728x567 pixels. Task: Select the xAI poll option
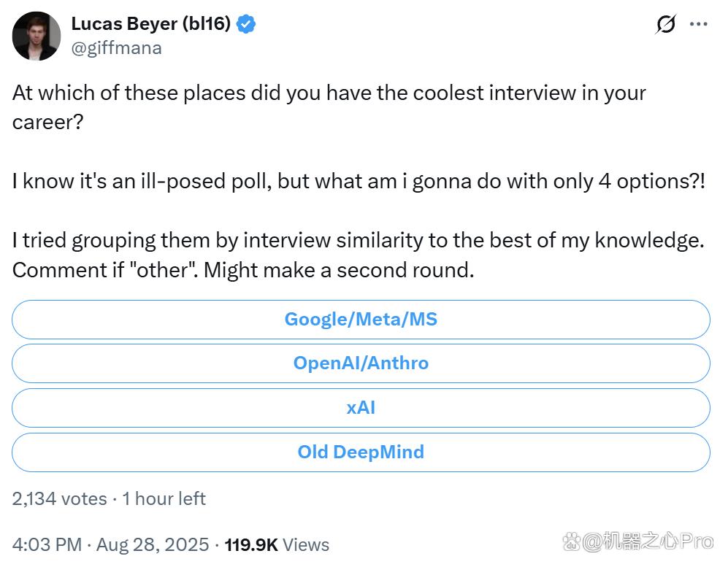pyautogui.click(x=361, y=408)
